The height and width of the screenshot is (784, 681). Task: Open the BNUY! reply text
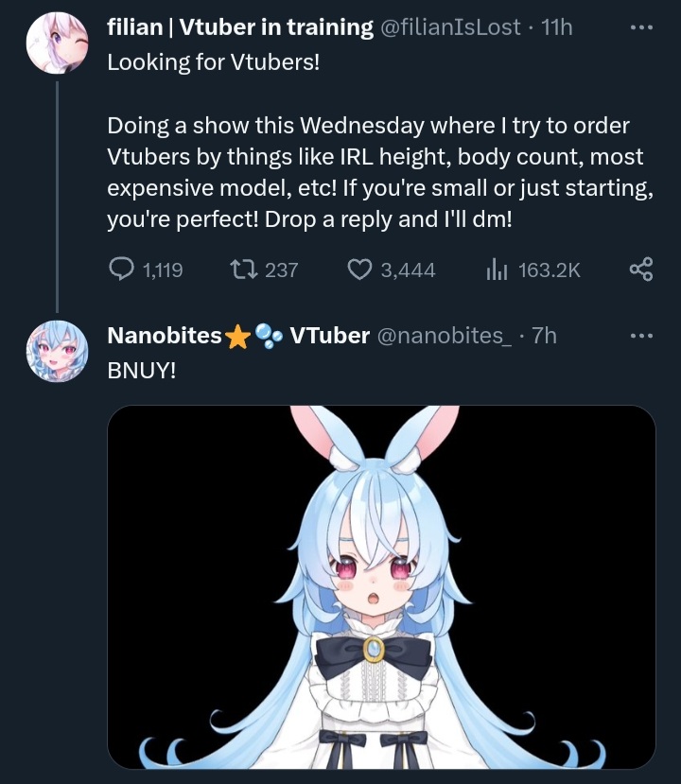[142, 371]
